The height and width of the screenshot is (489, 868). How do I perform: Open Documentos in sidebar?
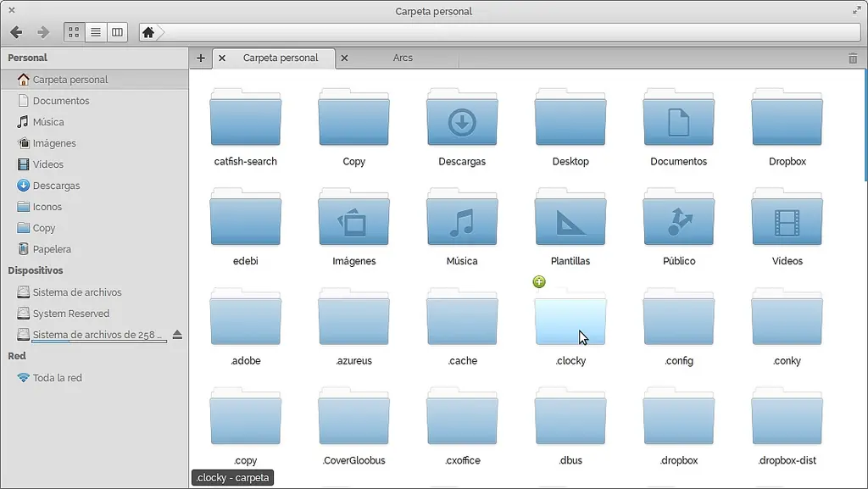point(95,101)
